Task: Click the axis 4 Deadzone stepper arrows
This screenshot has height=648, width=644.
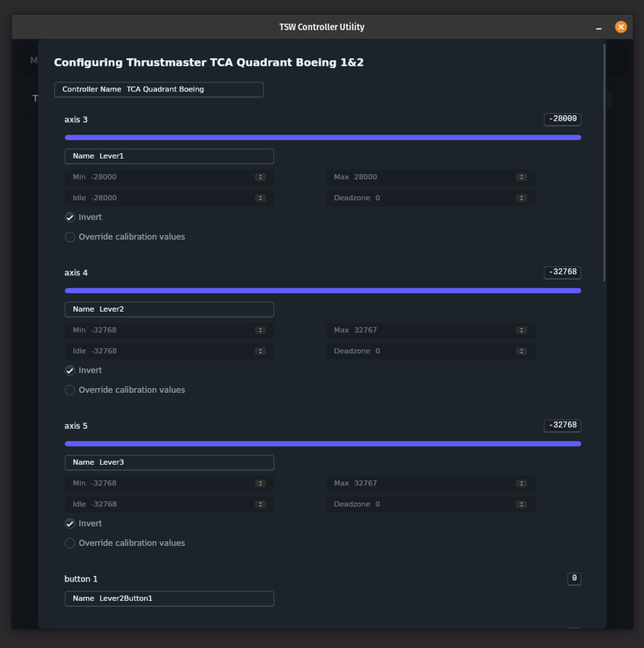Action: (x=521, y=352)
